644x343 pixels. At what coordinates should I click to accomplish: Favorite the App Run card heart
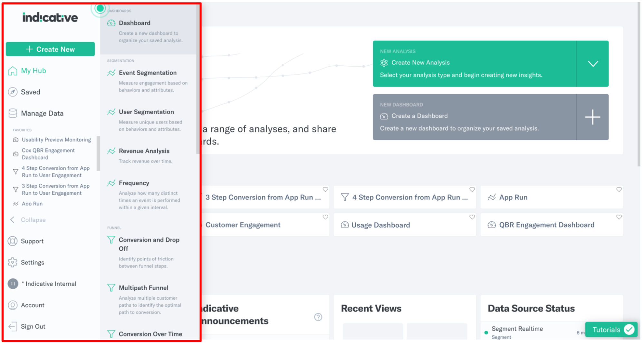pyautogui.click(x=619, y=190)
